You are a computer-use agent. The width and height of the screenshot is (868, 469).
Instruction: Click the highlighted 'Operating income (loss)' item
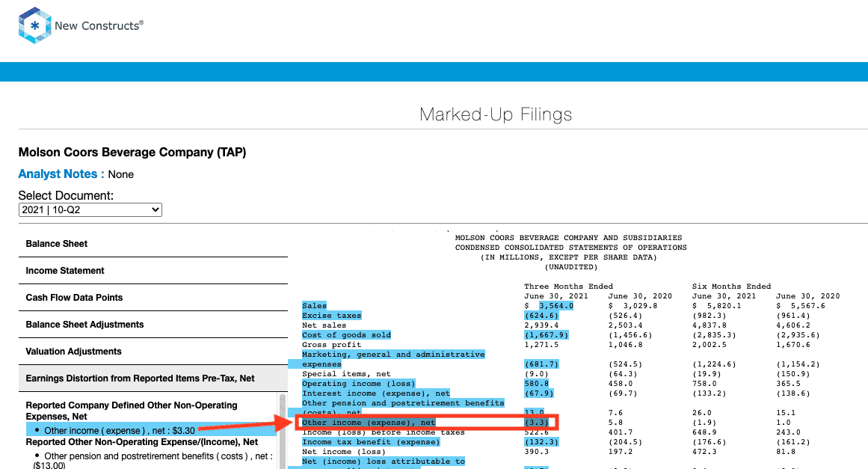tap(359, 384)
